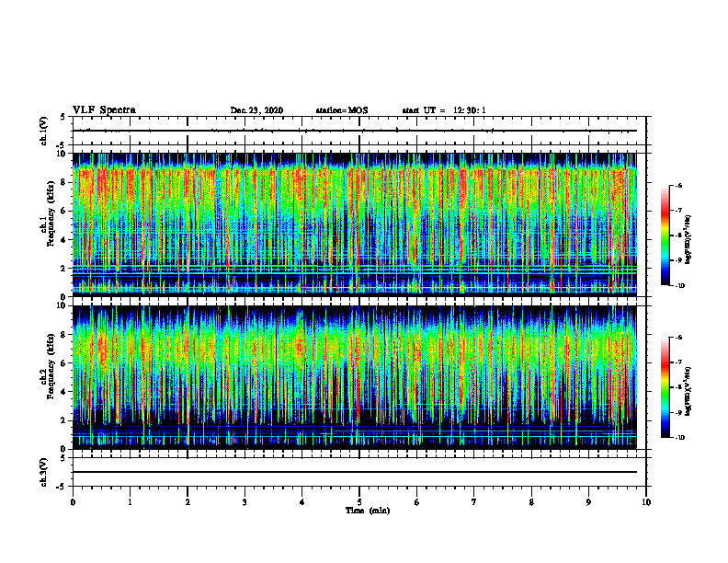This screenshot has width=728, height=563.
Task: Click time axis tick label '3'
Action: point(245,502)
